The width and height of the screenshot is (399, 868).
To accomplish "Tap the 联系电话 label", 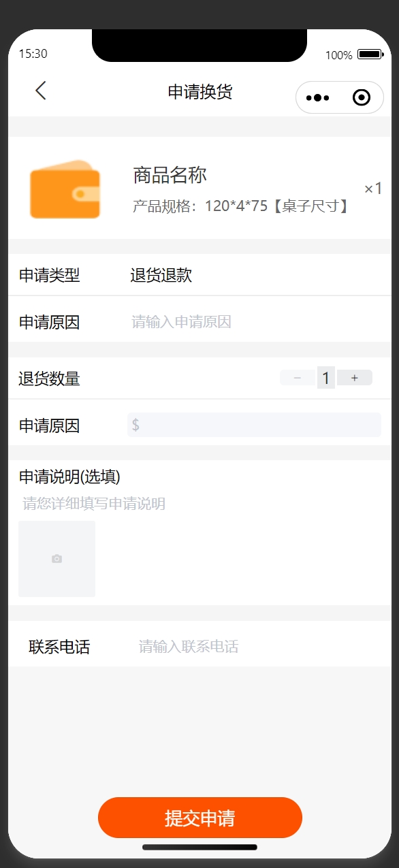I will [59, 647].
